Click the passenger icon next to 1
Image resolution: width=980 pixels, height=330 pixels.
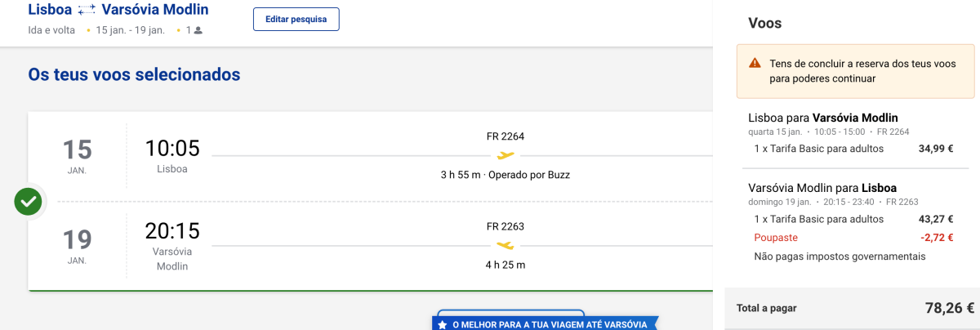pos(198,30)
